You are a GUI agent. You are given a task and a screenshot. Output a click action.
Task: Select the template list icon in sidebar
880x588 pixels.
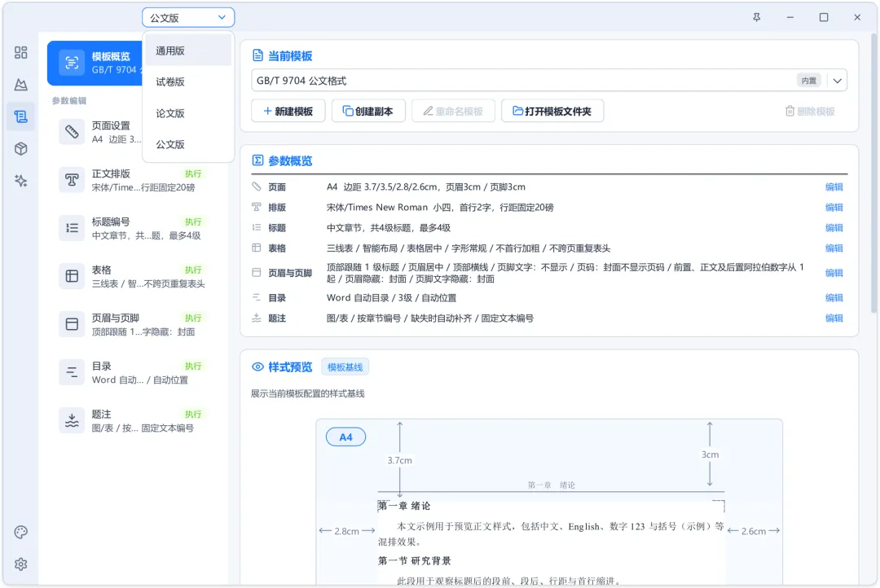20,116
